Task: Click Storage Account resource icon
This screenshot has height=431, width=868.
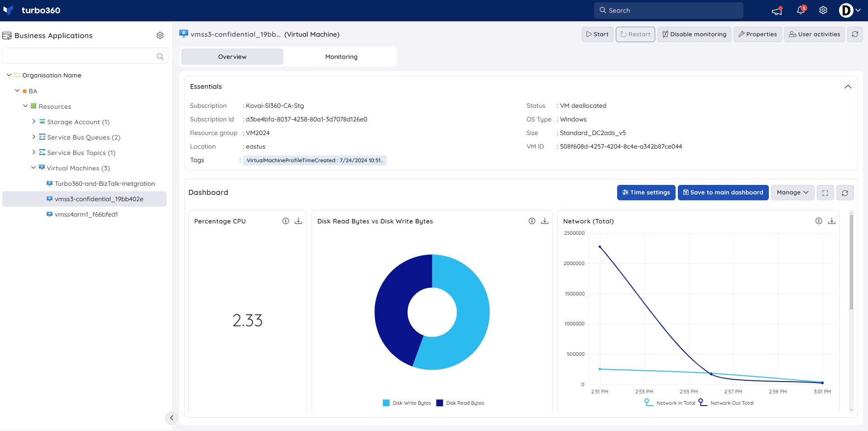Action: click(42, 121)
